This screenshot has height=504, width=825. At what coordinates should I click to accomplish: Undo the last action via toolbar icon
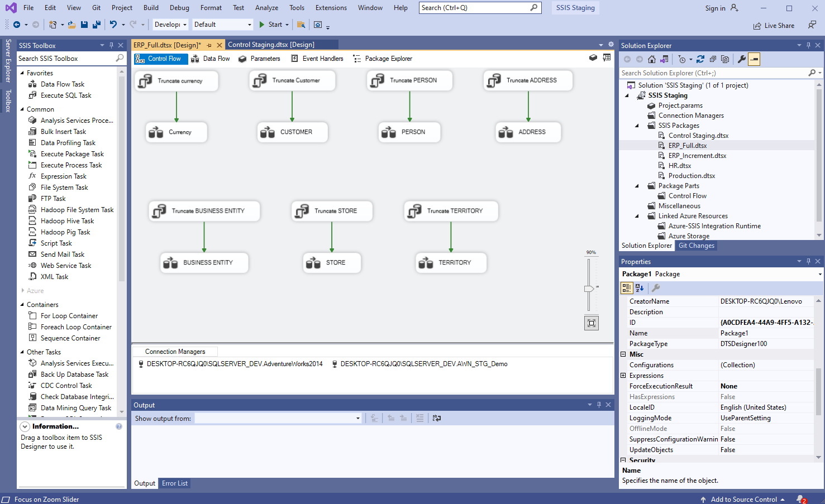(x=115, y=25)
